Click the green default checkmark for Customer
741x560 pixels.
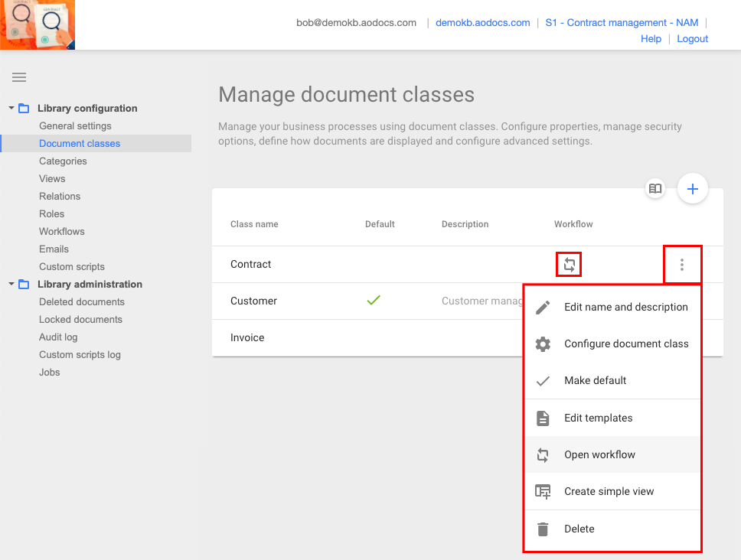tap(374, 301)
